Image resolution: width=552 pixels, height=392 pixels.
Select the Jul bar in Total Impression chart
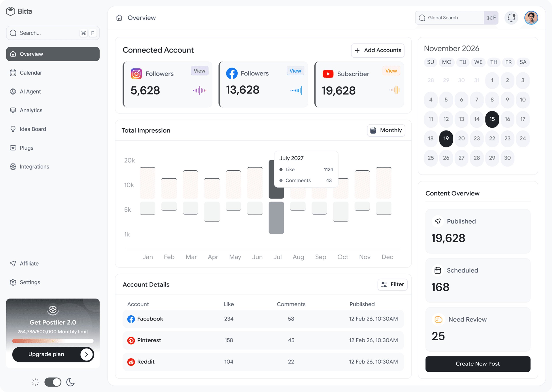click(x=276, y=197)
